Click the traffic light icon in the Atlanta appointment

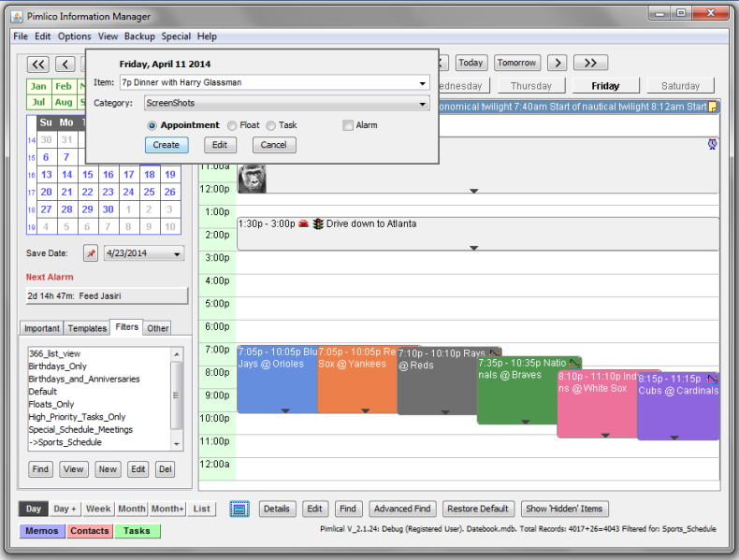coord(319,223)
